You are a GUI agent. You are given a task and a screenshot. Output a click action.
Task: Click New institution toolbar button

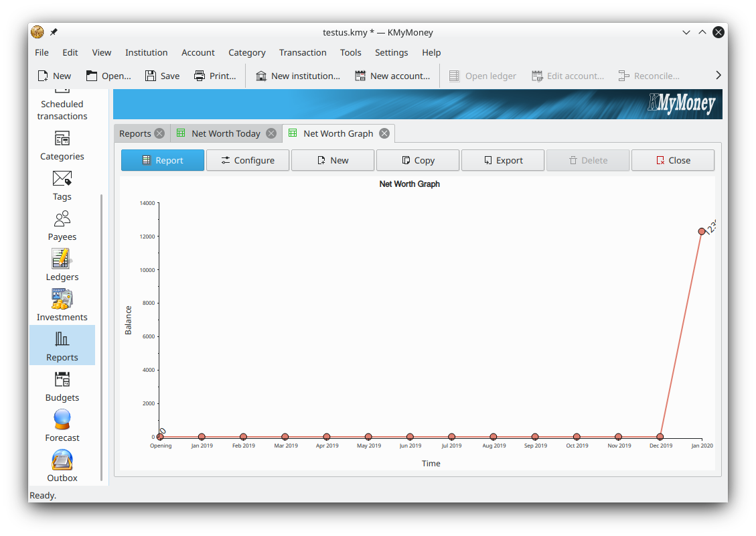coord(297,76)
